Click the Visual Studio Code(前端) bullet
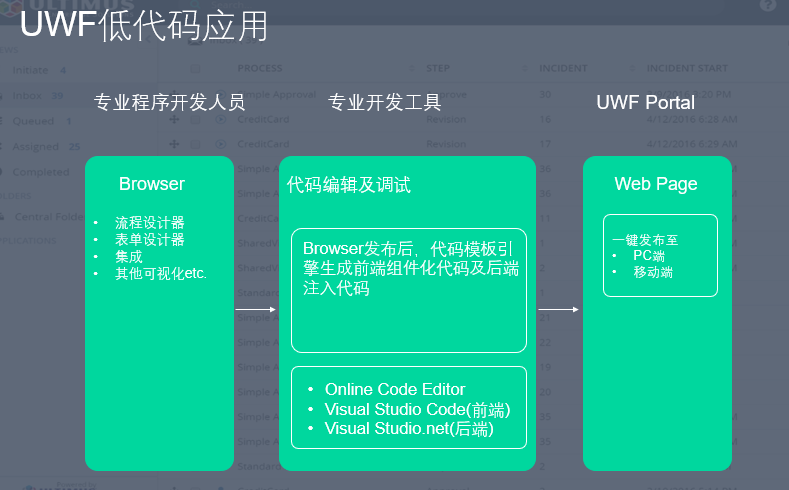Screen dimensions: 789x490 (x=418, y=410)
